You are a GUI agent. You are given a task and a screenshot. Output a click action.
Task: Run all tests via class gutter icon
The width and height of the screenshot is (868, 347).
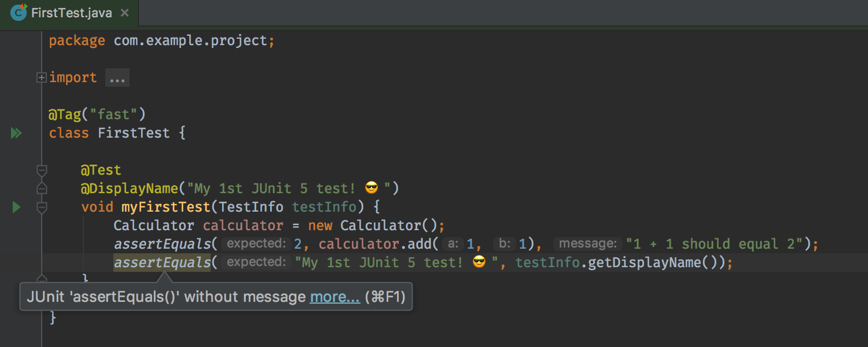point(16,133)
